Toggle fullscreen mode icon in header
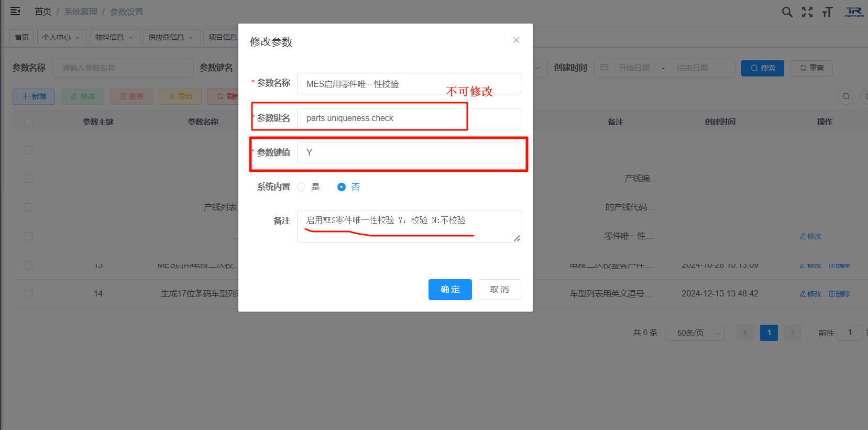 tap(807, 12)
